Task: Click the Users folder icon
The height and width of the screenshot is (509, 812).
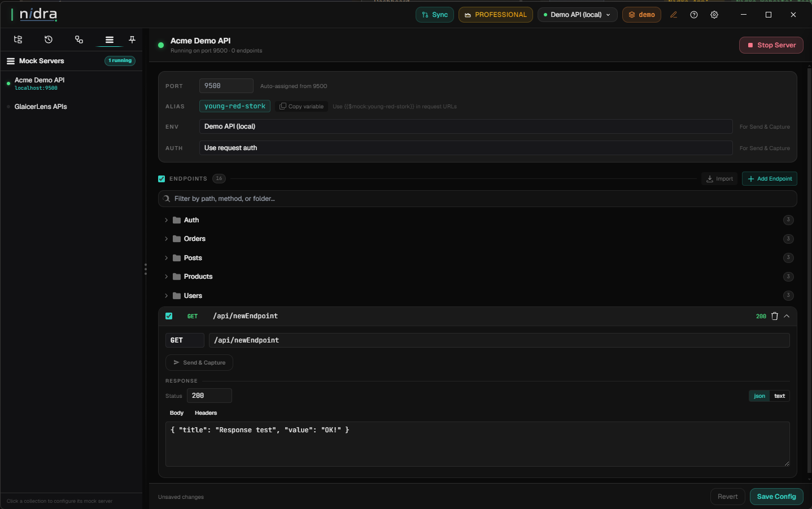Action: pos(177,296)
